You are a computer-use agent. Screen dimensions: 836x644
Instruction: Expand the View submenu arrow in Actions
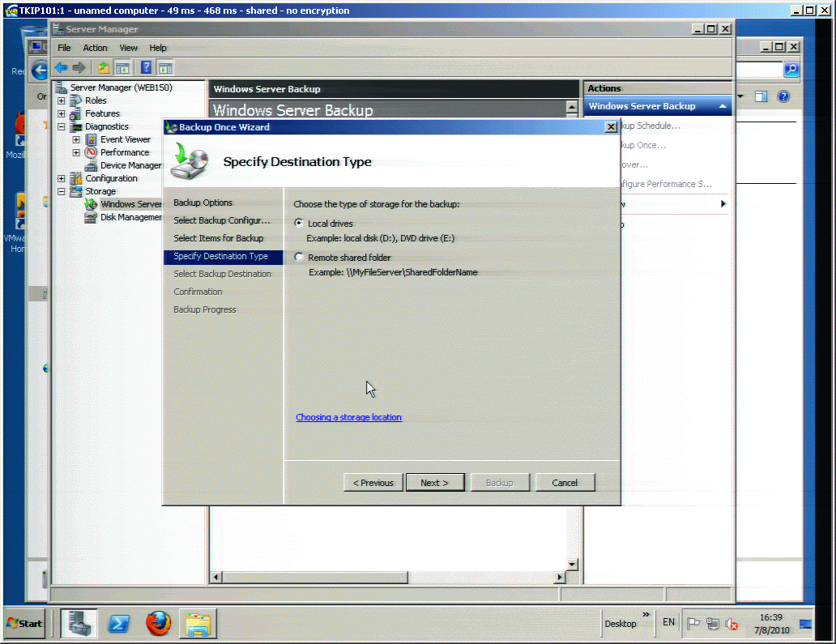click(723, 203)
